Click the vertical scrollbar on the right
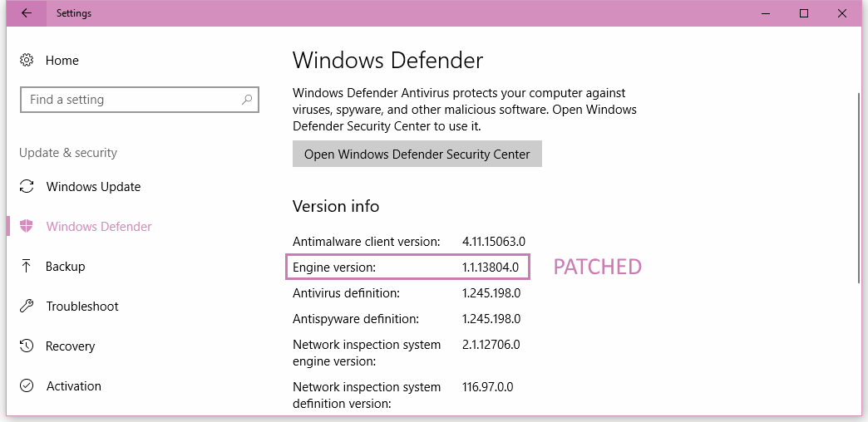 click(858, 189)
